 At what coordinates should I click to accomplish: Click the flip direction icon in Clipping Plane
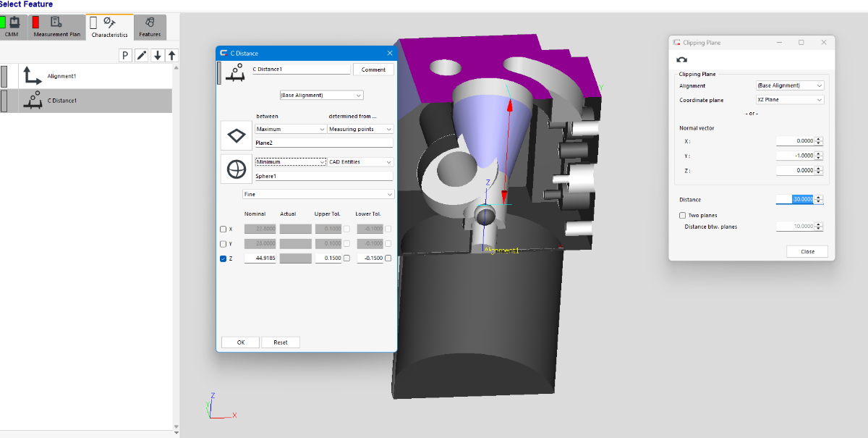coord(681,60)
